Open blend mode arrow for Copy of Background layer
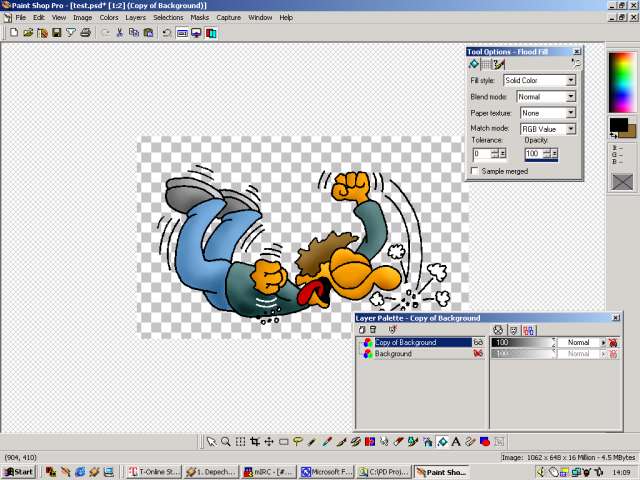 point(603,342)
